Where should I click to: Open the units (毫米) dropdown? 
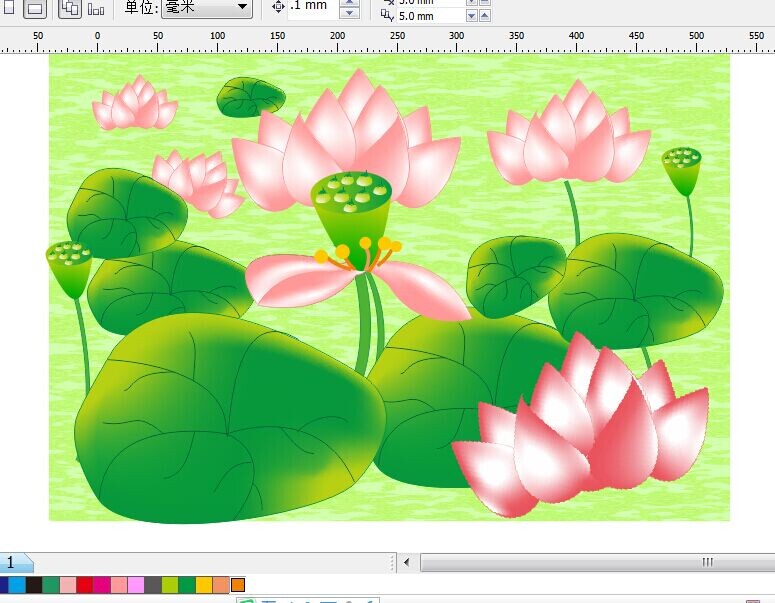[241, 8]
